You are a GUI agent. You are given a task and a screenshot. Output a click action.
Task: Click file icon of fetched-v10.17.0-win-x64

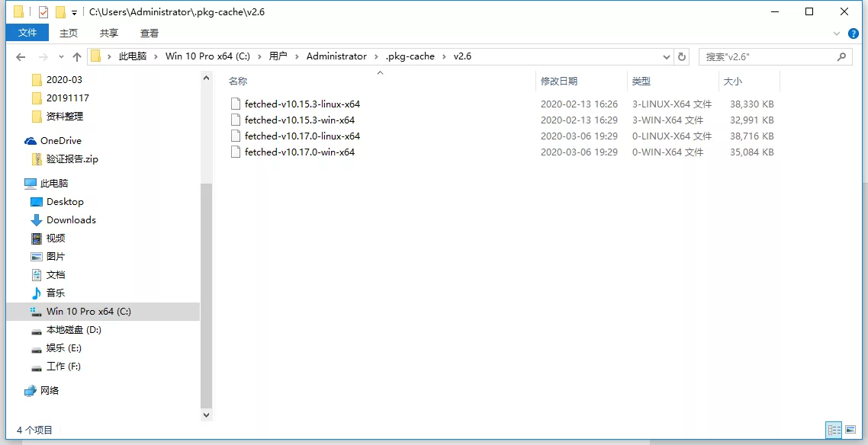235,152
